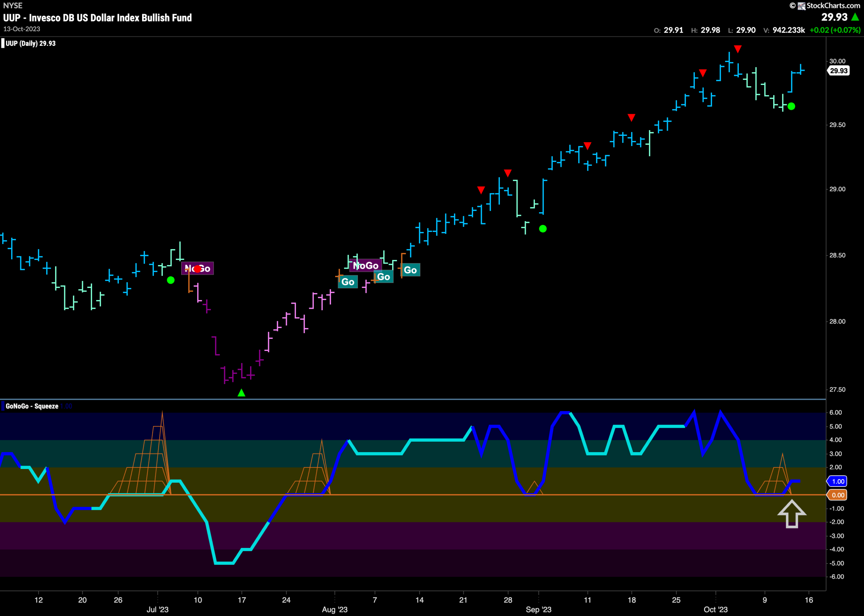Click the UUP (Daily) 29.93 legend label
This screenshot has width=864, height=616.
tap(30, 43)
